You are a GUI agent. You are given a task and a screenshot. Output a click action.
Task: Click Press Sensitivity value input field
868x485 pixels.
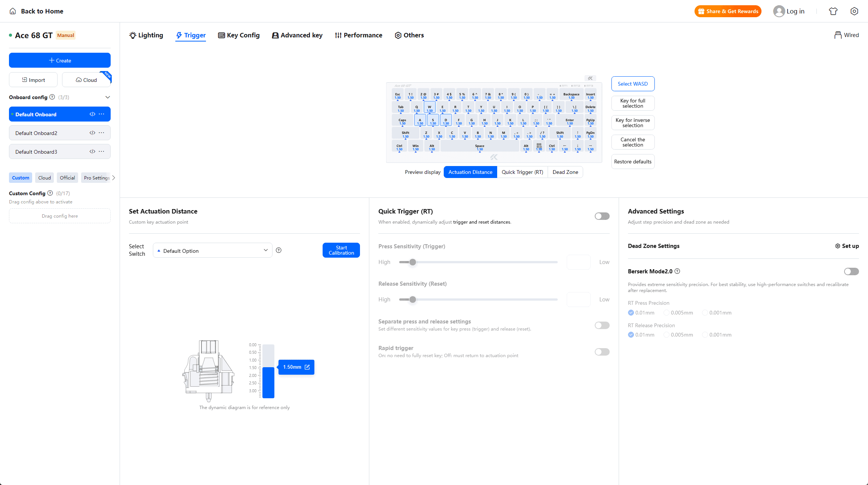click(579, 262)
